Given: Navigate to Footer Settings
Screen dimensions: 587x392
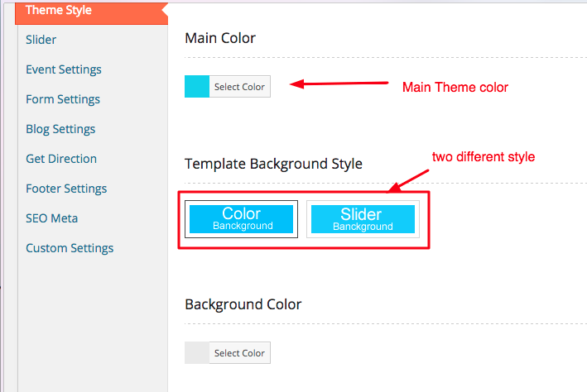Looking at the screenshot, I should 65,189.
